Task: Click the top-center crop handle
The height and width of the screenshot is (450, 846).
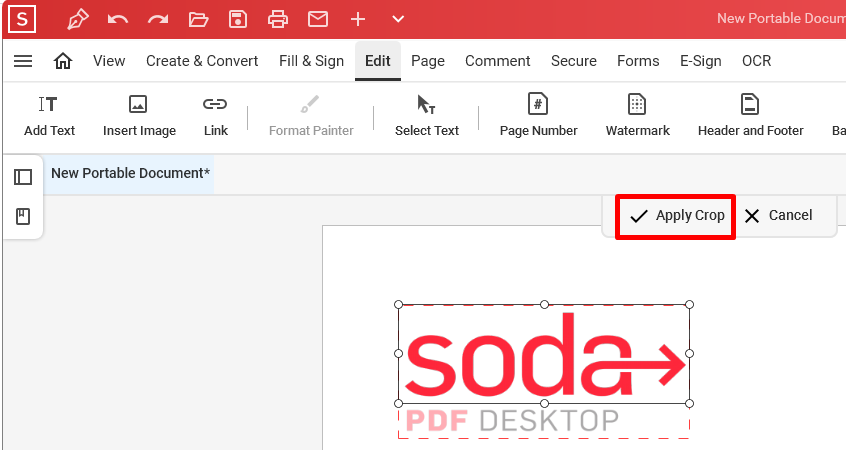Action: (544, 305)
